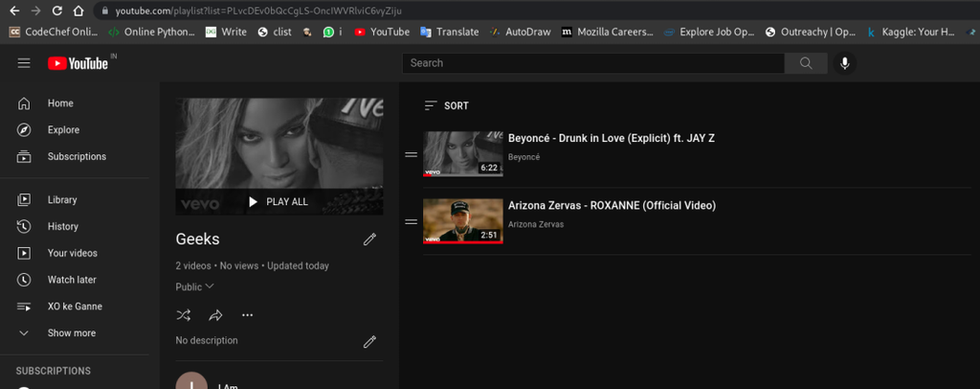980x389 pixels.
Task: Open the YouTube bookmark in bookmarks bar
Action: click(382, 32)
